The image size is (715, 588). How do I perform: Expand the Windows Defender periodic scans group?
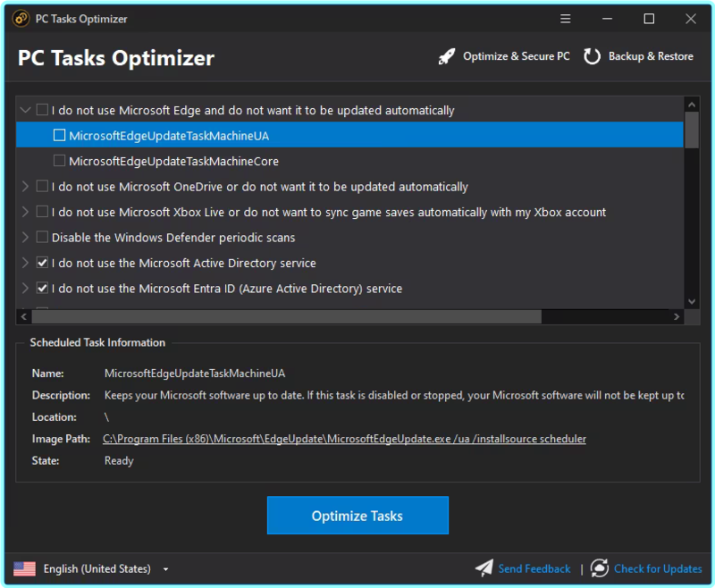pyautogui.click(x=26, y=237)
